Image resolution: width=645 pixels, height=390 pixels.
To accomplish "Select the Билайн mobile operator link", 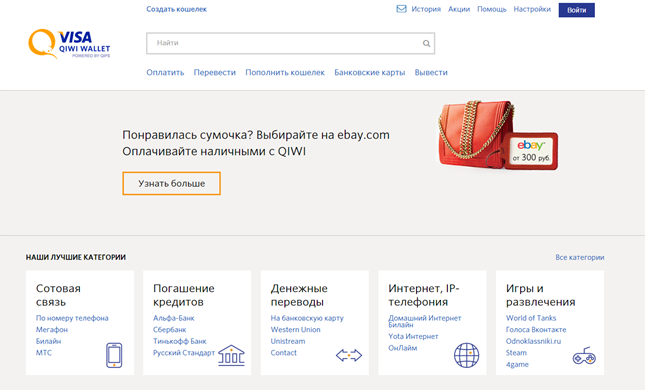I will [x=49, y=341].
